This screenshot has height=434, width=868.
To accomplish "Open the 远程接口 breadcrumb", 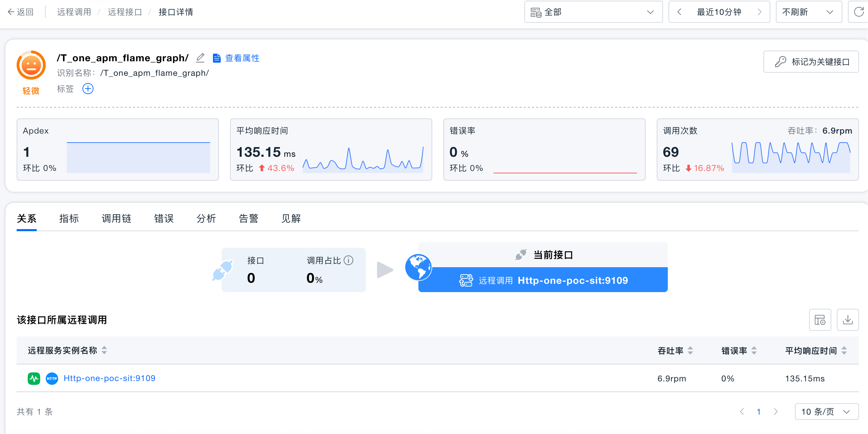I will click(x=125, y=12).
